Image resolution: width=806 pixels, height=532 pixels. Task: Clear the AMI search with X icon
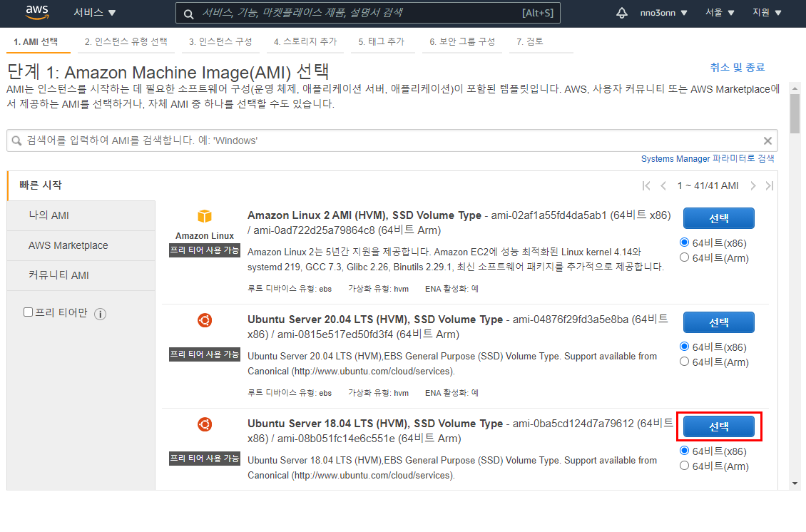[x=767, y=140]
